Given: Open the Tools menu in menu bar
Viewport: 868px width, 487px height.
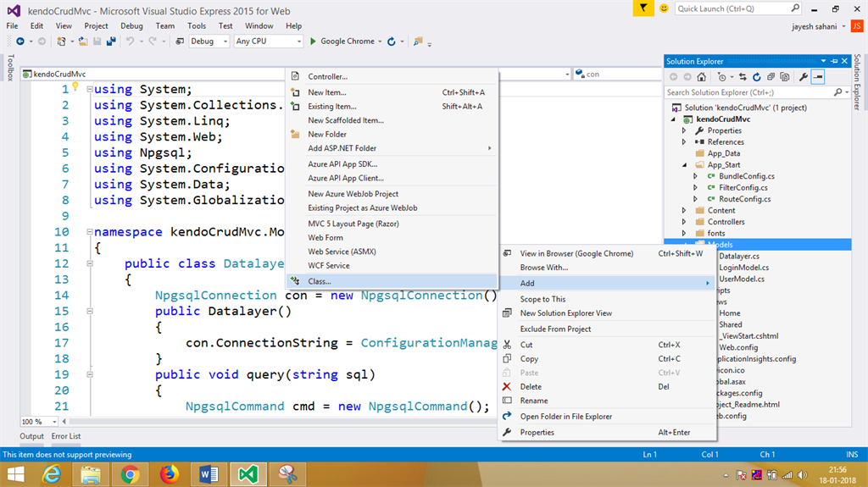Looking at the screenshot, I should click(x=196, y=25).
